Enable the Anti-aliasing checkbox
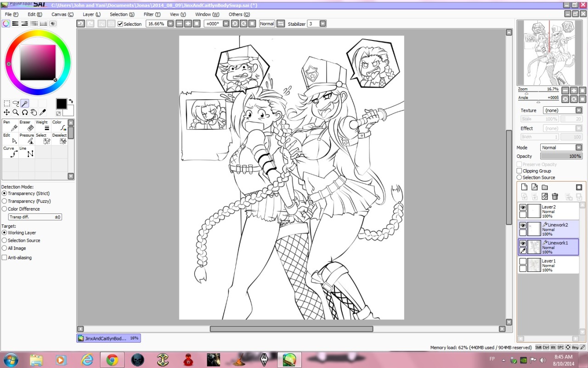588x368 pixels. pyautogui.click(x=5, y=258)
